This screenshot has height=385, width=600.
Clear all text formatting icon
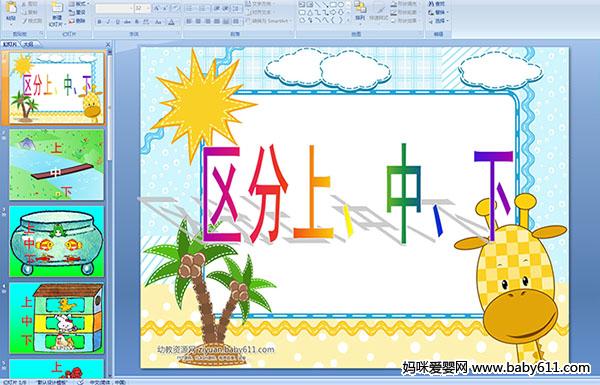click(176, 8)
